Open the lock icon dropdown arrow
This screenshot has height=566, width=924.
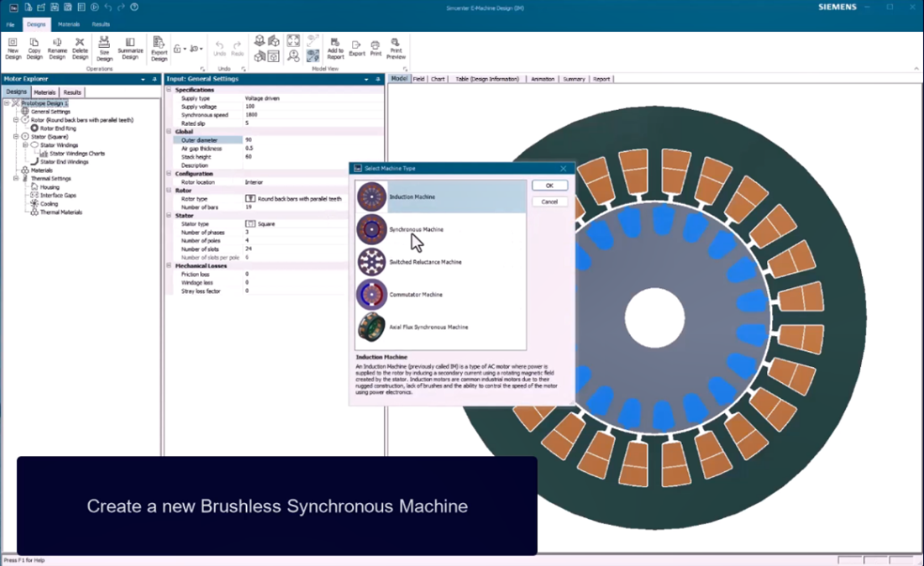click(184, 50)
